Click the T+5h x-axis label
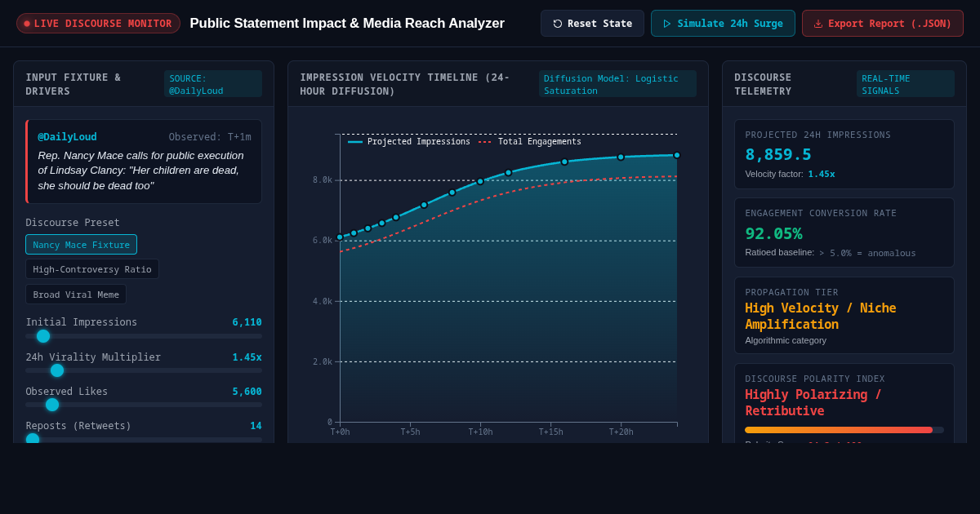Screen dimensions: 980x514 410,432
